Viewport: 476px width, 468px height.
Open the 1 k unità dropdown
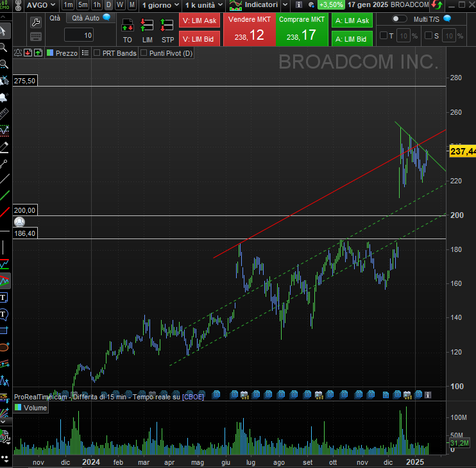click(x=203, y=4)
